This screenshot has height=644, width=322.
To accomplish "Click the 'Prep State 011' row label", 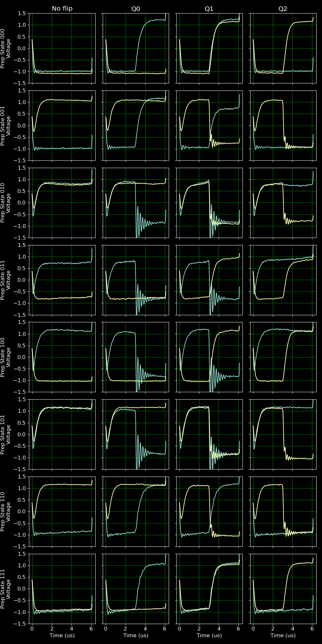I will click(3, 280).
